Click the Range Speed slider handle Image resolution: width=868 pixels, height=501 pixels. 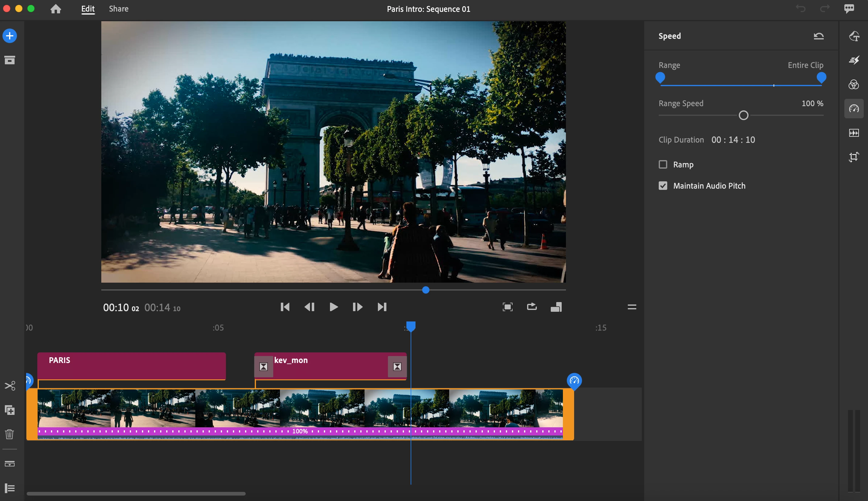point(743,115)
